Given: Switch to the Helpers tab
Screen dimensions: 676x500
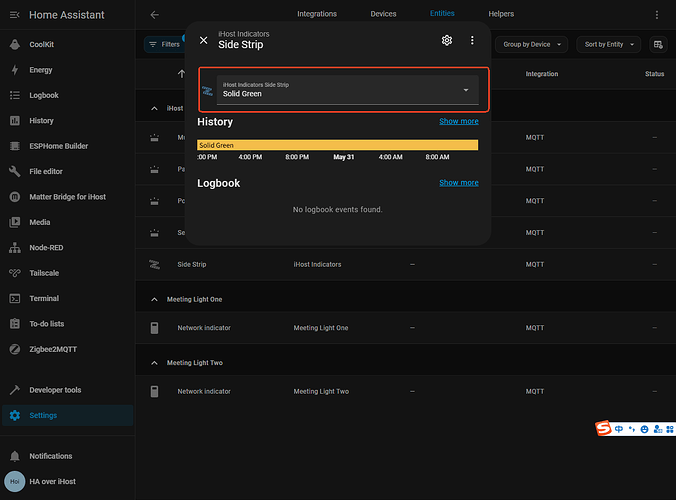Looking at the screenshot, I should [501, 14].
